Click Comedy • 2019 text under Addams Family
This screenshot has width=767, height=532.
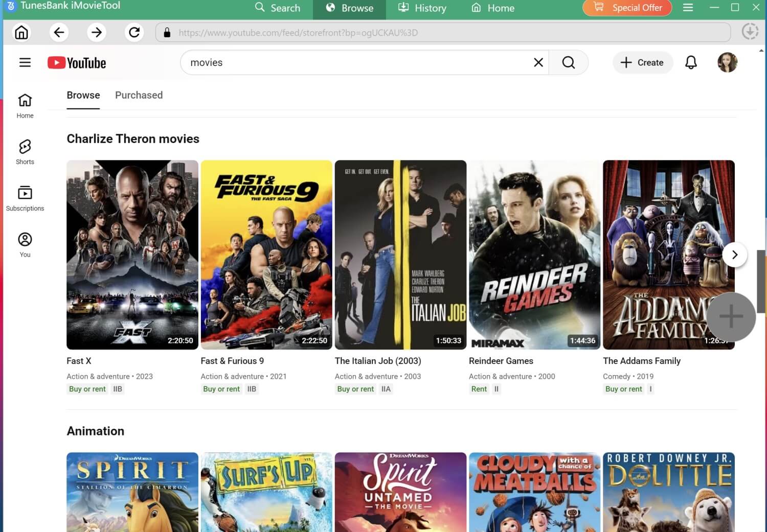click(628, 376)
